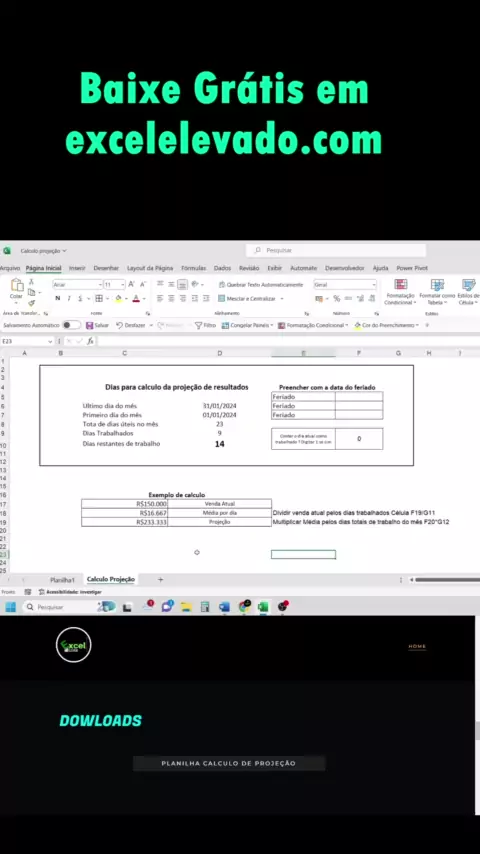Click the HOME link on website
This screenshot has width=480, height=854.
tap(417, 646)
